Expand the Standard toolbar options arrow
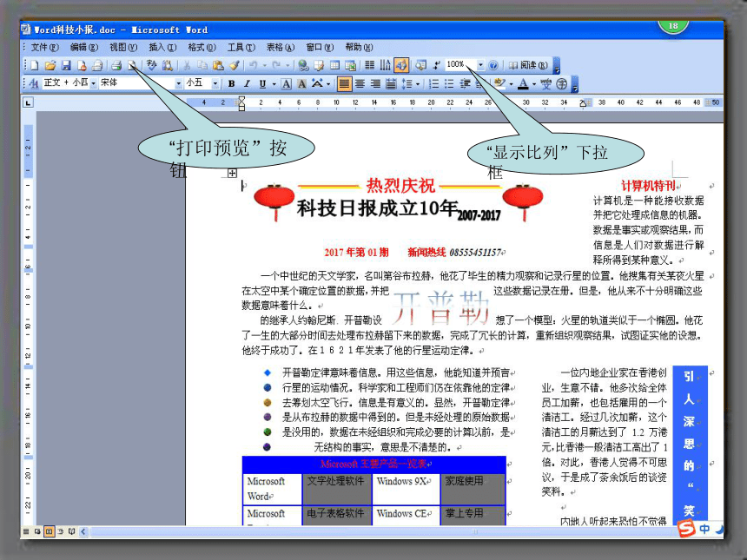 [557, 65]
